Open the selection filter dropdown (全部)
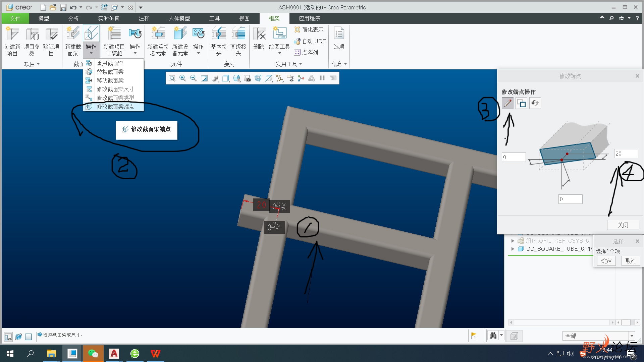 tap(632, 336)
